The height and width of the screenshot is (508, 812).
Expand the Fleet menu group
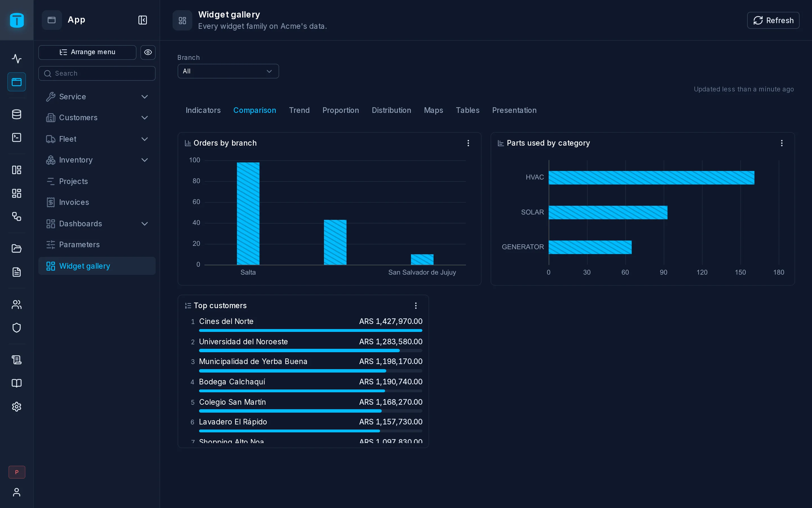point(97,139)
